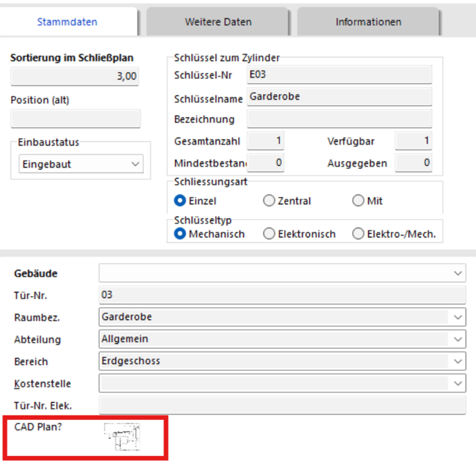Screen dimensions: 476x465
Task: Click the Sortierung im Schließplan field
Action: pos(75,76)
